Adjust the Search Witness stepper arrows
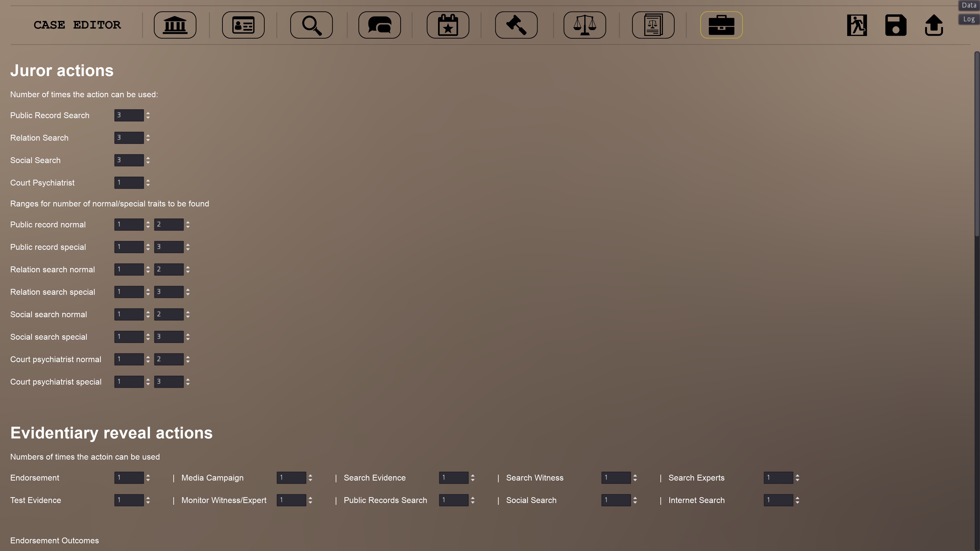 tap(635, 477)
